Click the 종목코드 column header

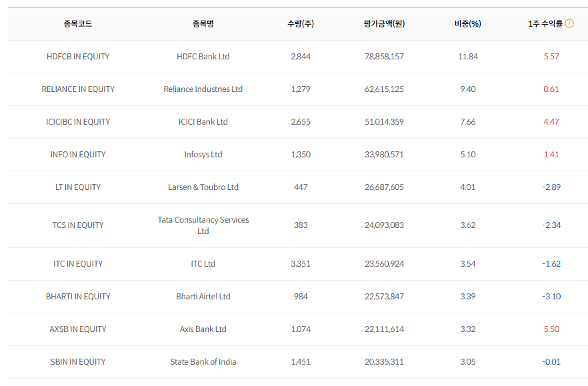point(78,23)
